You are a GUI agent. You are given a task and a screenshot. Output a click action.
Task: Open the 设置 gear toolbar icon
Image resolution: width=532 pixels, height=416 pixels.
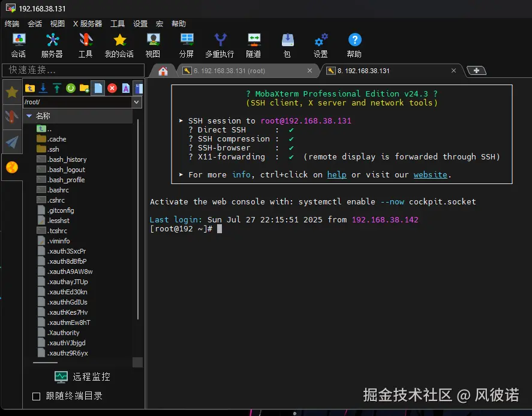[321, 45]
